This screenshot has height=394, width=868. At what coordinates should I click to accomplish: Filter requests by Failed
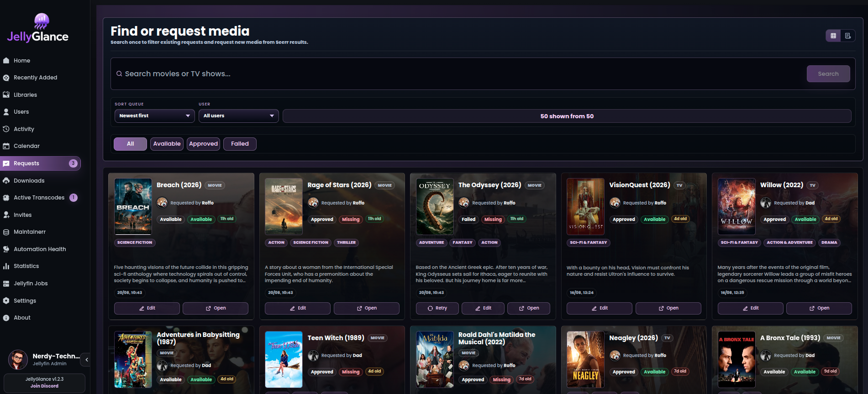pyautogui.click(x=240, y=144)
